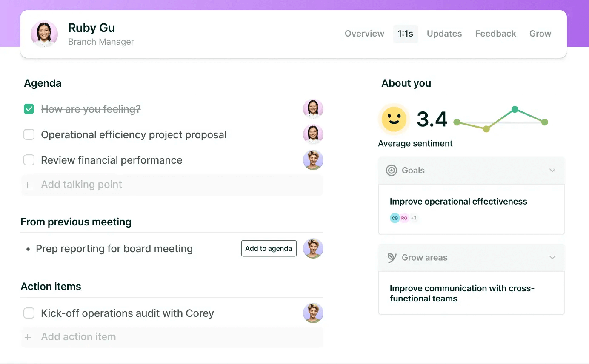
Task: Open the Feedback tab
Action: [495, 34]
